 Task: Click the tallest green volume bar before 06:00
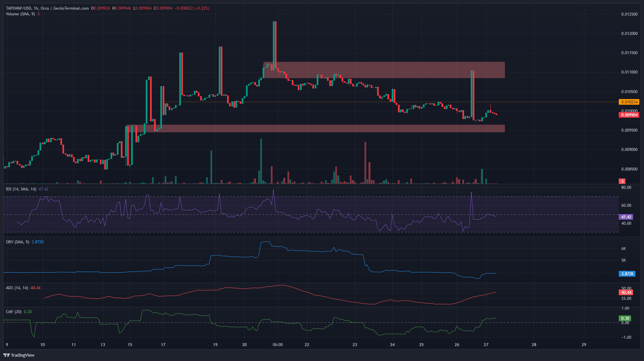[261, 161]
